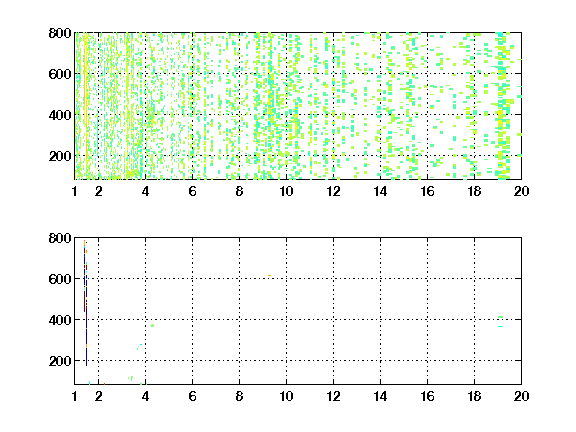Click x-axis tick label 14 under top plot
Screen dimensions: 576x432
tap(380, 191)
